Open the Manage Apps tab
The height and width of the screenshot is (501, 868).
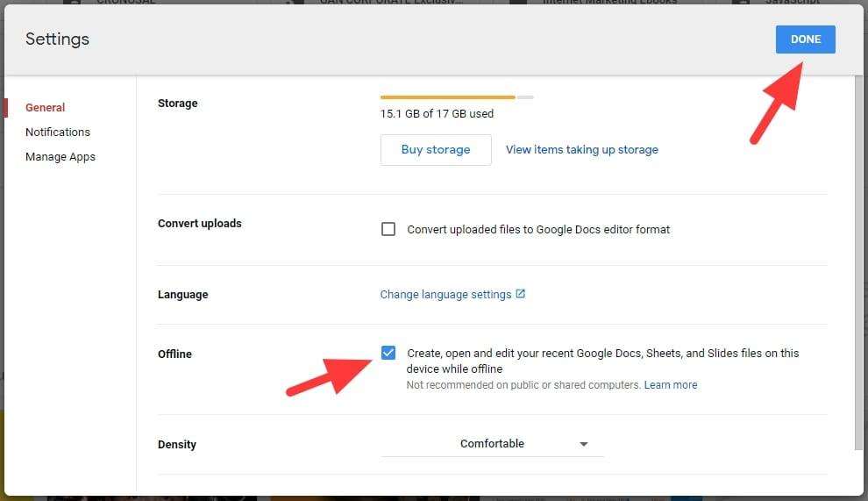click(x=60, y=157)
